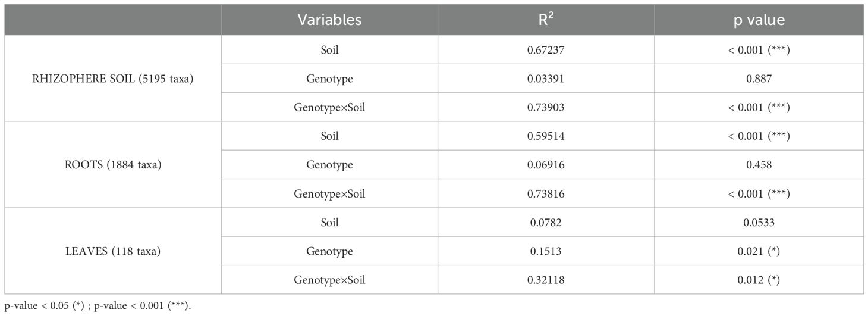
Task: Click the R² column header
Action: pos(546,20)
